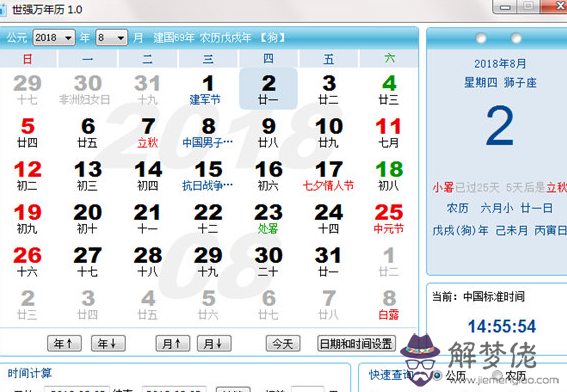This screenshot has height=392, width=567.
Task: Select August 8 中国男子 holiday
Action: click(208, 132)
